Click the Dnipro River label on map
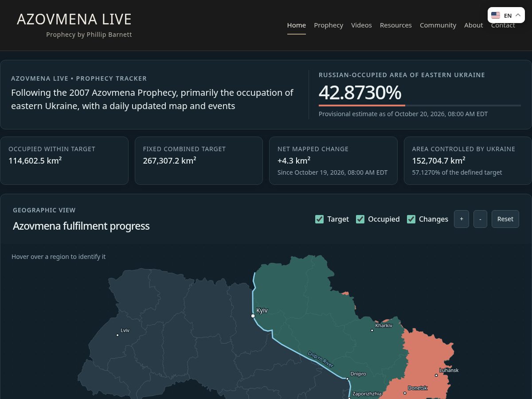 321,359
